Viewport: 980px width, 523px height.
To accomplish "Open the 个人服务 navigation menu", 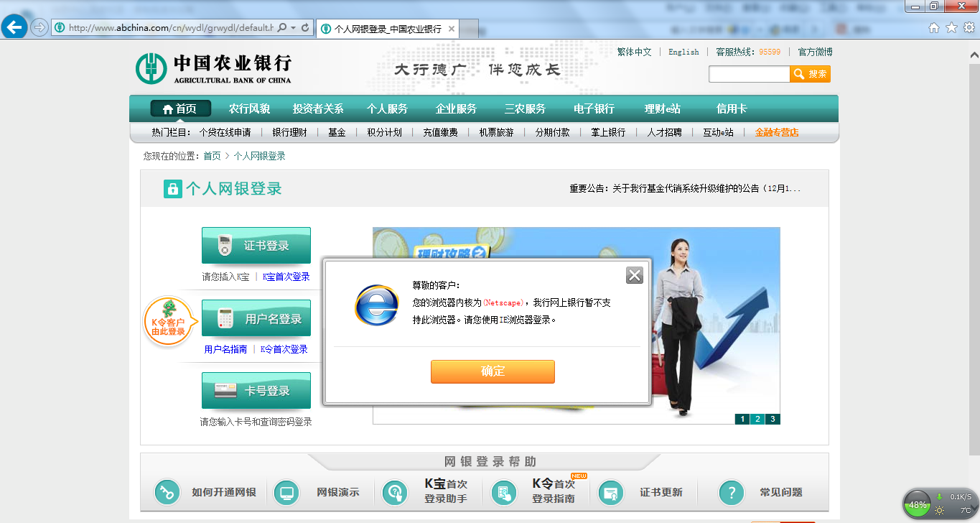I will [387, 109].
